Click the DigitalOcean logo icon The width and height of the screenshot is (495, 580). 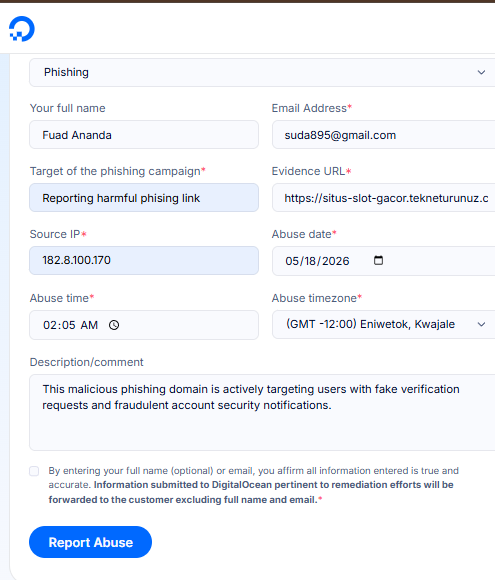22,29
